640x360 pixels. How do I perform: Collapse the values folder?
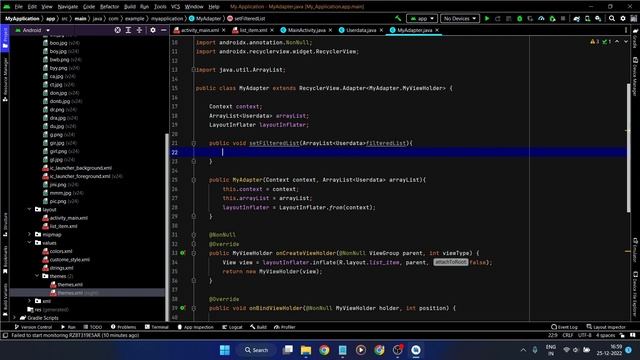pyautogui.click(x=29, y=242)
